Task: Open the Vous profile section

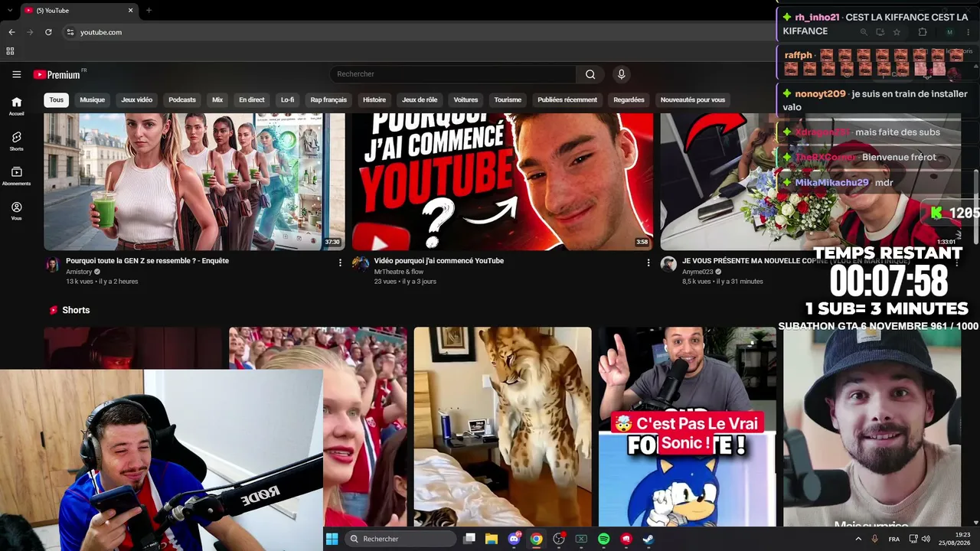Action: pyautogui.click(x=16, y=211)
